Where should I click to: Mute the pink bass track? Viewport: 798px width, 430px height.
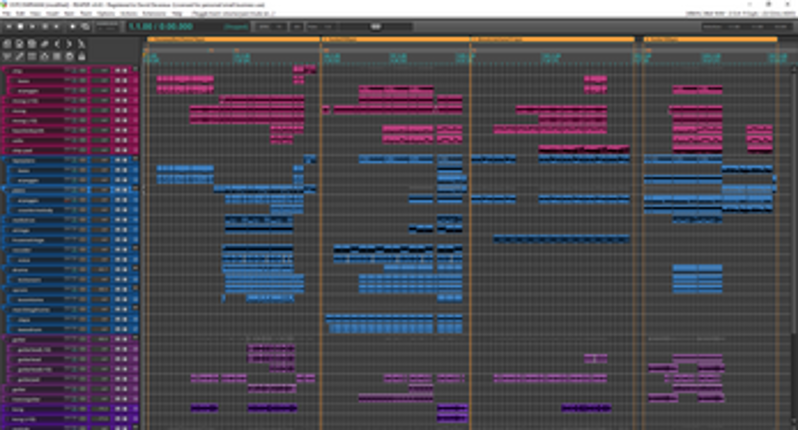click(x=118, y=81)
